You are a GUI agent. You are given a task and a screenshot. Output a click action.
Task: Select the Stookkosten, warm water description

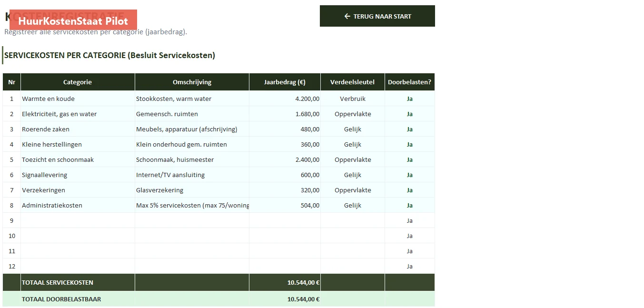click(192, 99)
